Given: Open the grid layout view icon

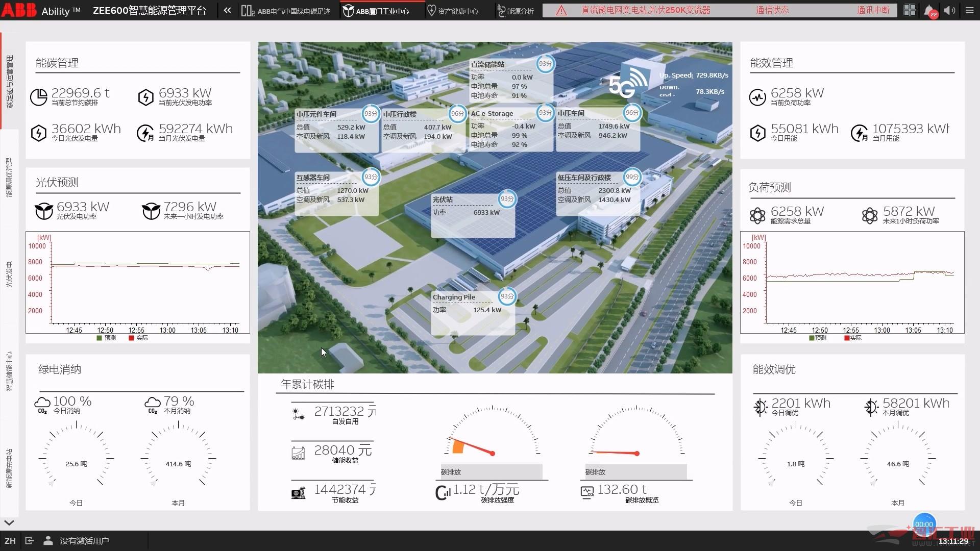Looking at the screenshot, I should coord(910,11).
